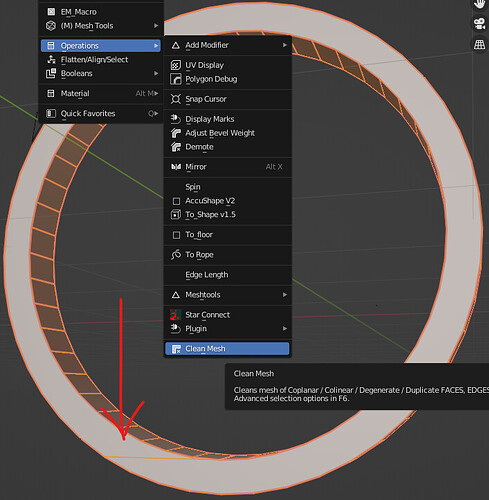Screen dimensions: 489x500
Task: Click the Meshtools triangle icon
Action: tap(176, 295)
